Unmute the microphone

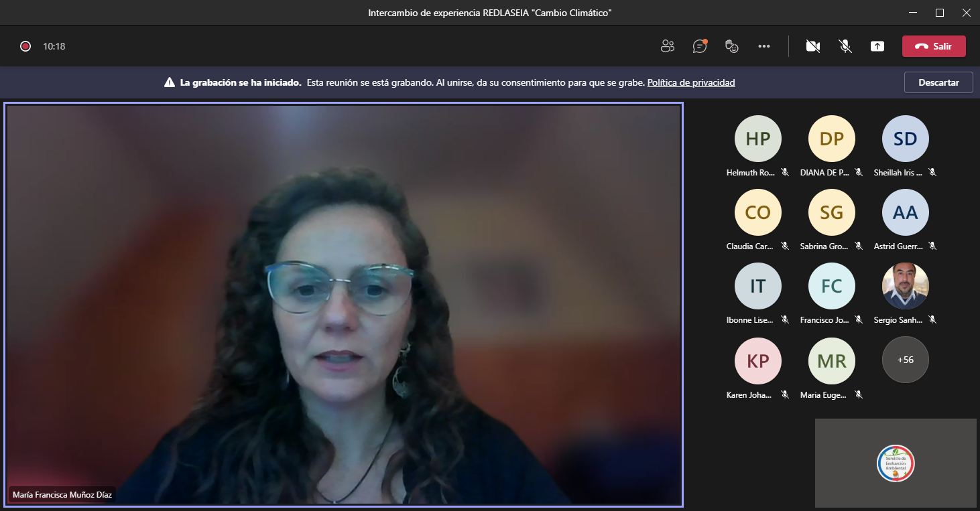coord(845,46)
